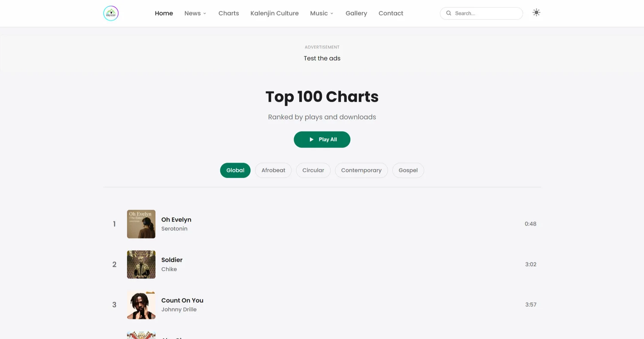644x339 pixels.
Task: Toggle the light/dark theme sun icon
Action: click(x=536, y=13)
